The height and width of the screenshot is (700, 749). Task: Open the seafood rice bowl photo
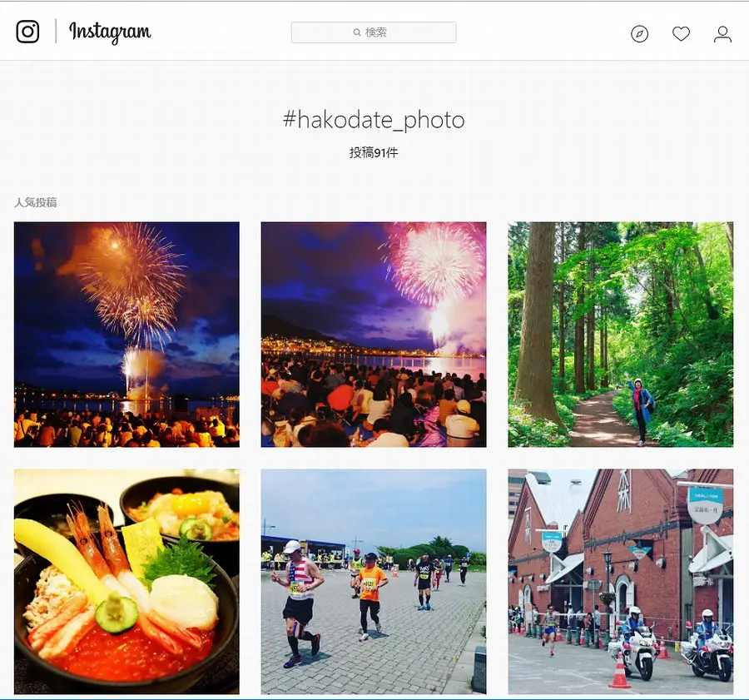pyautogui.click(x=126, y=582)
